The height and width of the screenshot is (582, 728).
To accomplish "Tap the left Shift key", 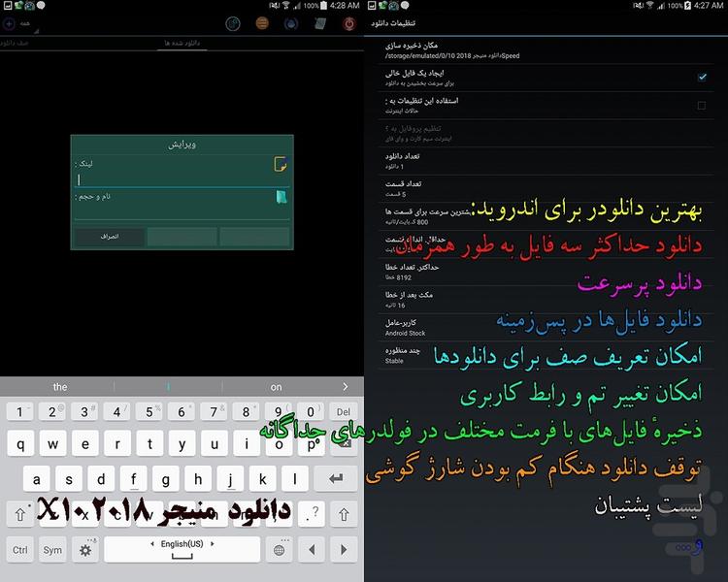I will pos(20,514).
